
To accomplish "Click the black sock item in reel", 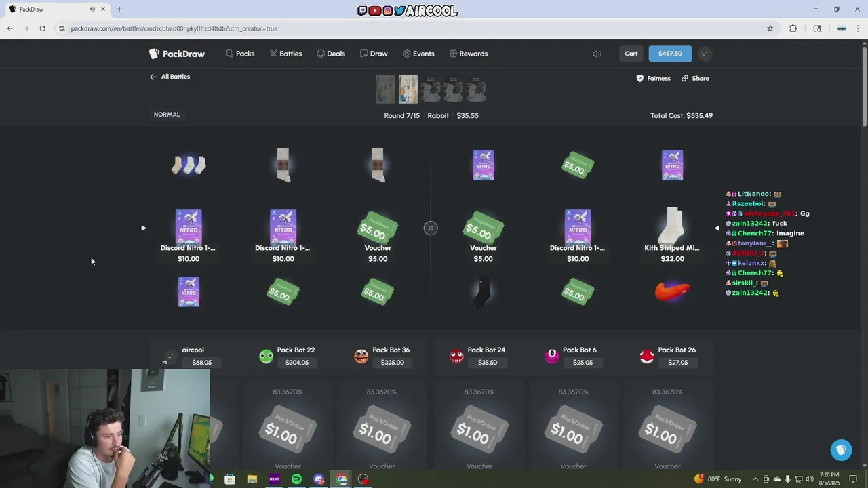I will tap(483, 292).
